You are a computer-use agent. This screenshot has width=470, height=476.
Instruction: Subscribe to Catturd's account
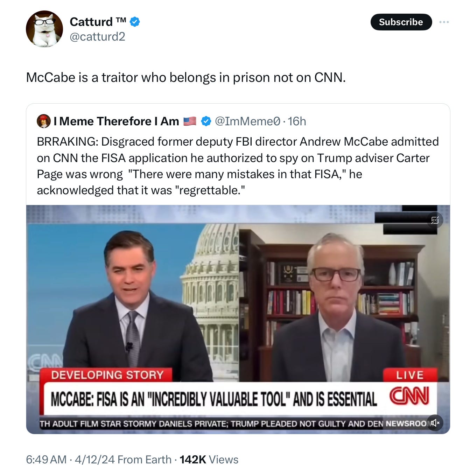point(401,22)
